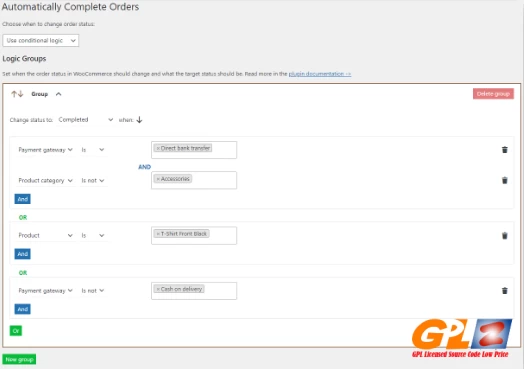Open the Change status to Completed dropdown
The image size is (524, 369).
coord(86,120)
